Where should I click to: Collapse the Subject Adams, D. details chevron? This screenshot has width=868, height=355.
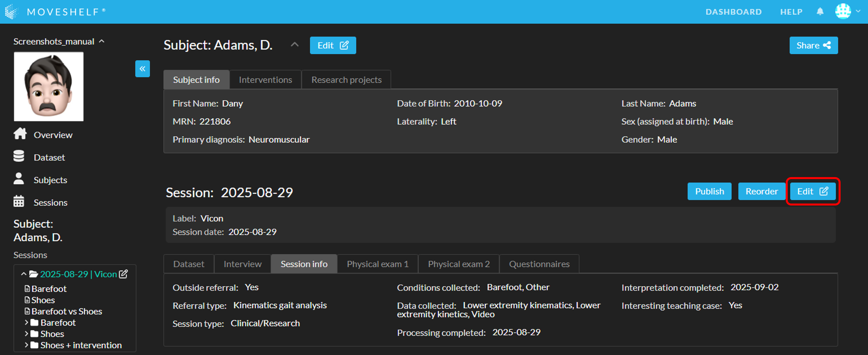[x=295, y=44]
